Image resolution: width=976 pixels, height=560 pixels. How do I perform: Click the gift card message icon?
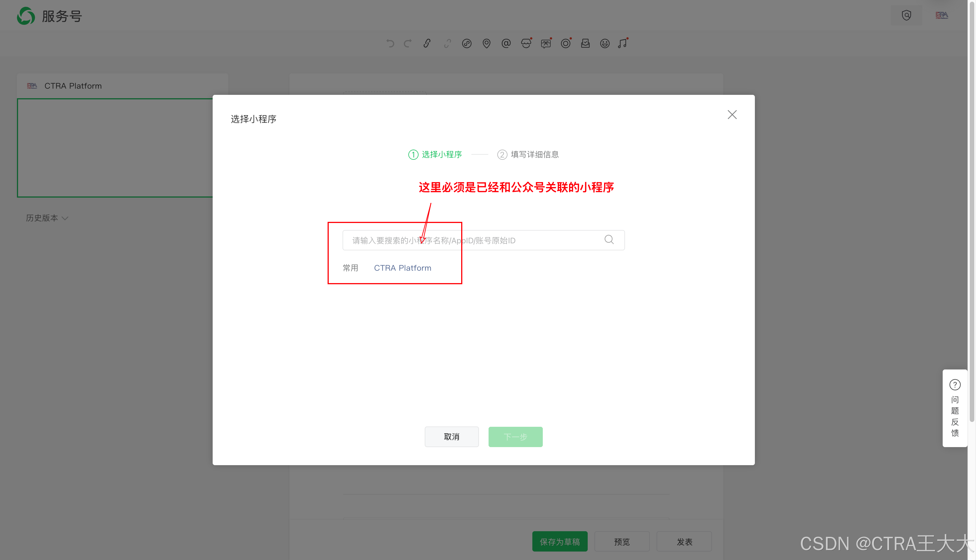(x=546, y=43)
